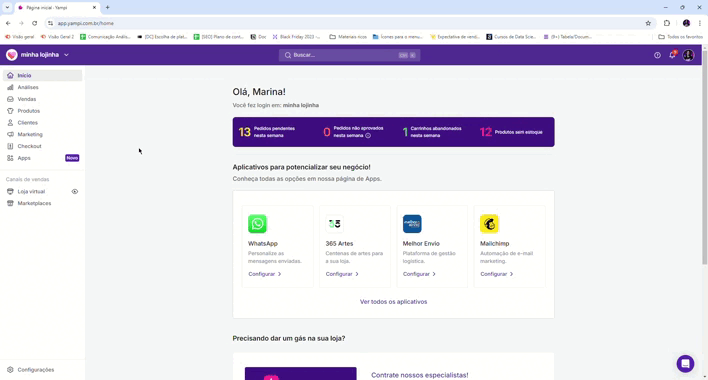Click the Apps grid icon
Viewport: 708px width, 380px height.
10,158
